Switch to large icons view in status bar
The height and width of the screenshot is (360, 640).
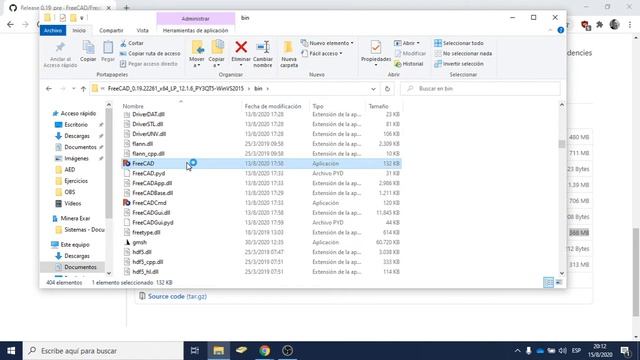tap(558, 282)
